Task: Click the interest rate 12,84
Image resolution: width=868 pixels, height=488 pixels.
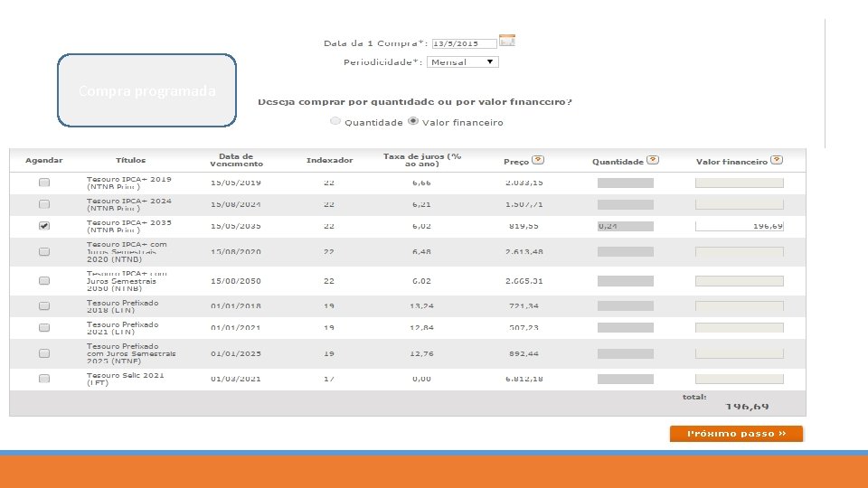Action: (x=422, y=327)
